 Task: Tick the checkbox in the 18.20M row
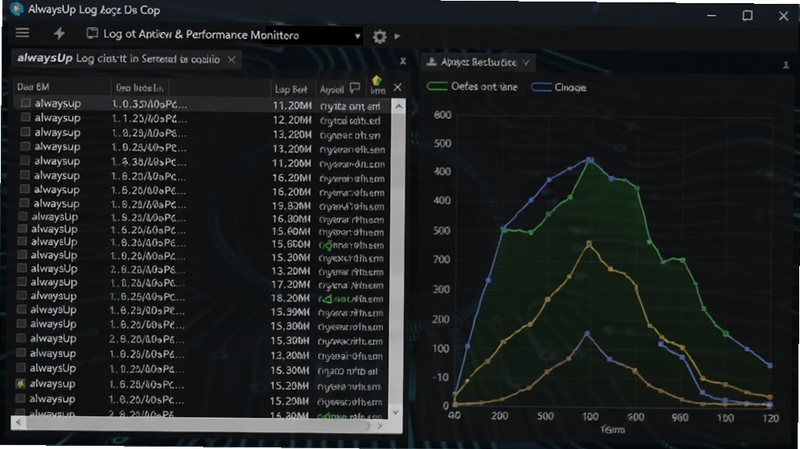21,295
